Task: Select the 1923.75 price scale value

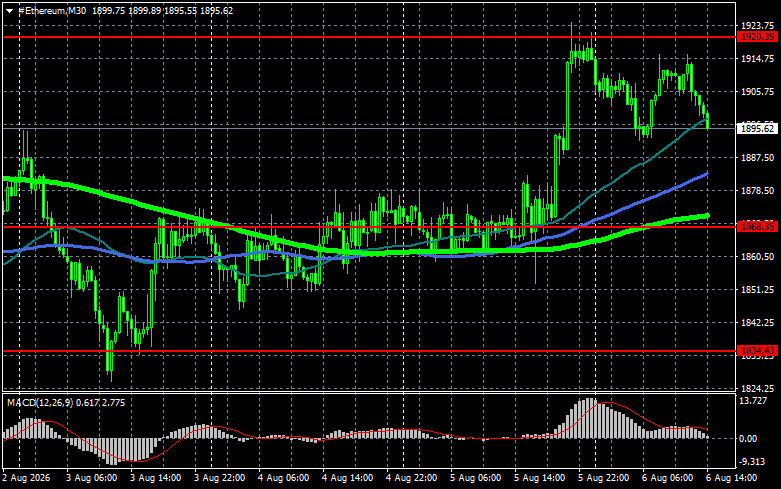Action: pyautogui.click(x=757, y=25)
